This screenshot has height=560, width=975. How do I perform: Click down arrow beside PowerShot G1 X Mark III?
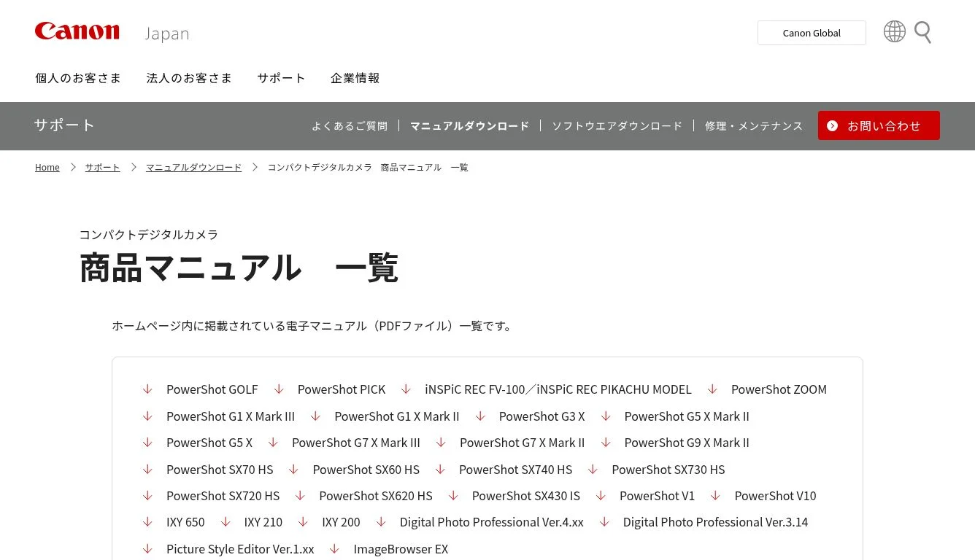(x=147, y=416)
